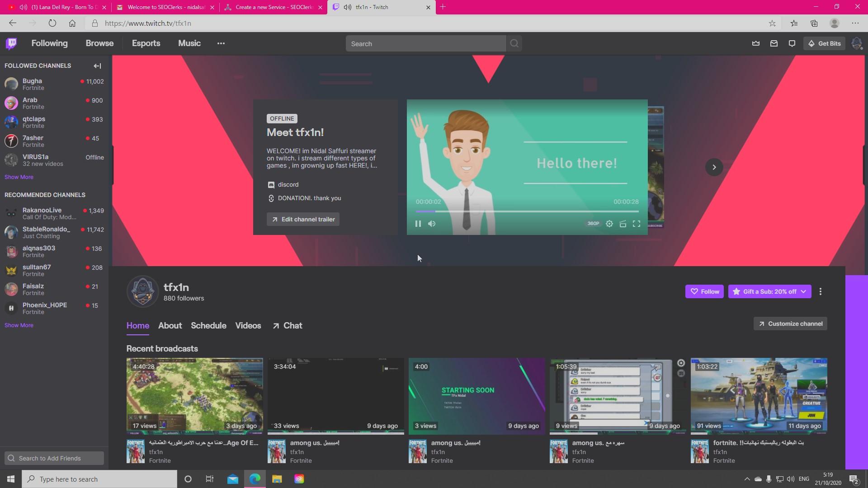Viewport: 868px width, 488px height.
Task: Open the three-dot more navigation menu
Action: (221, 43)
